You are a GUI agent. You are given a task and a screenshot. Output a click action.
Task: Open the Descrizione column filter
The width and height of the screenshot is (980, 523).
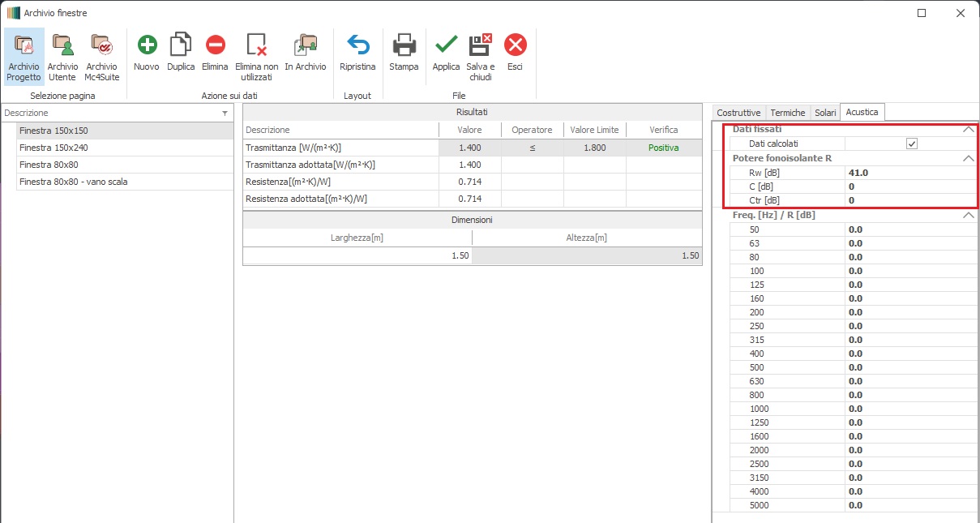coord(225,114)
